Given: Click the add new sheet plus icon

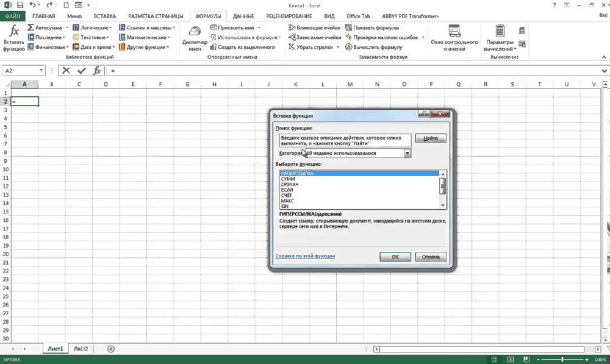Looking at the screenshot, I should (x=110, y=349).
